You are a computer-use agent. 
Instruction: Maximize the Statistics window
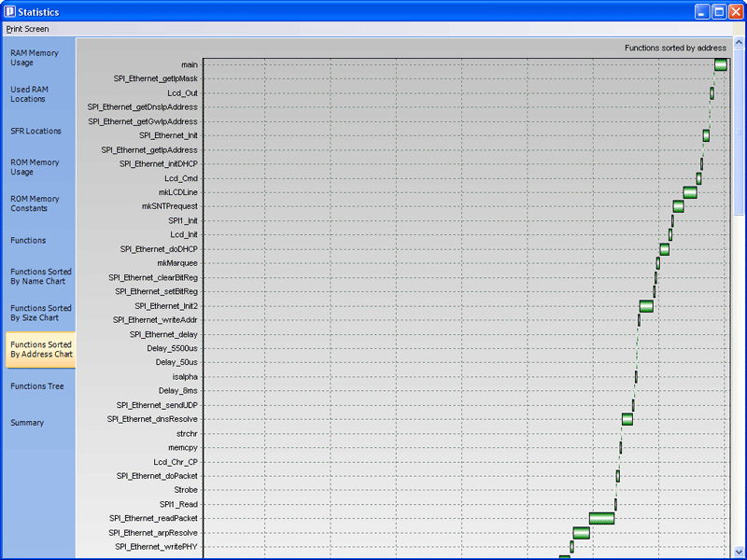[x=719, y=12]
